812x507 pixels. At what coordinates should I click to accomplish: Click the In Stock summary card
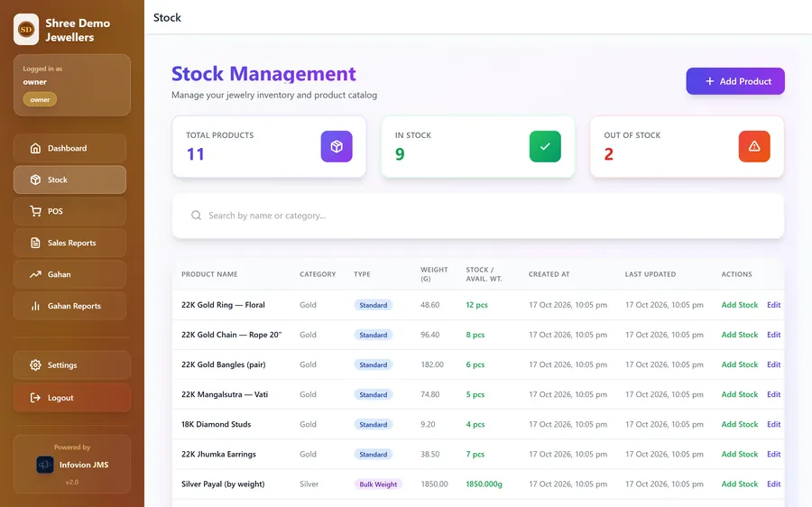pos(478,146)
